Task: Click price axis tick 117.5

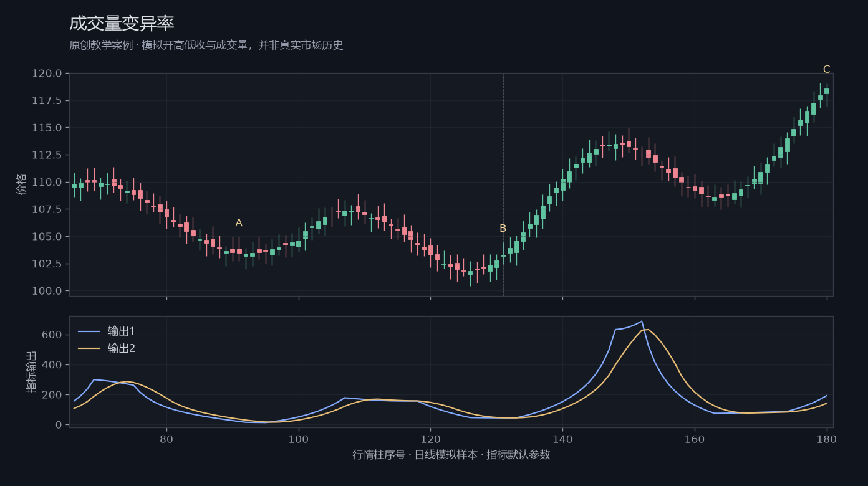Action: coord(47,101)
